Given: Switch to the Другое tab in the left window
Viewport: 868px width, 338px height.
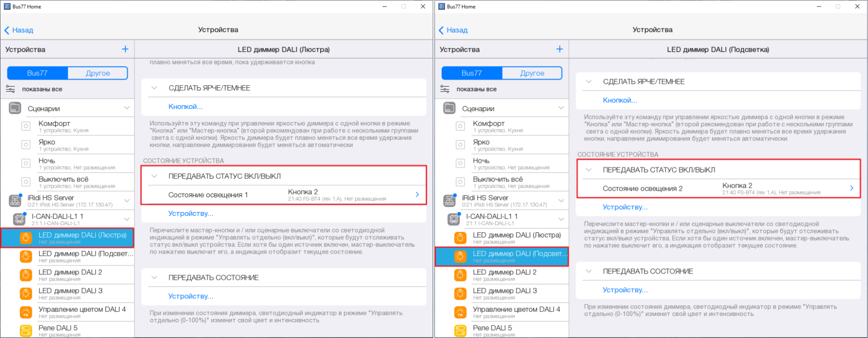Looking at the screenshot, I should click(x=98, y=73).
